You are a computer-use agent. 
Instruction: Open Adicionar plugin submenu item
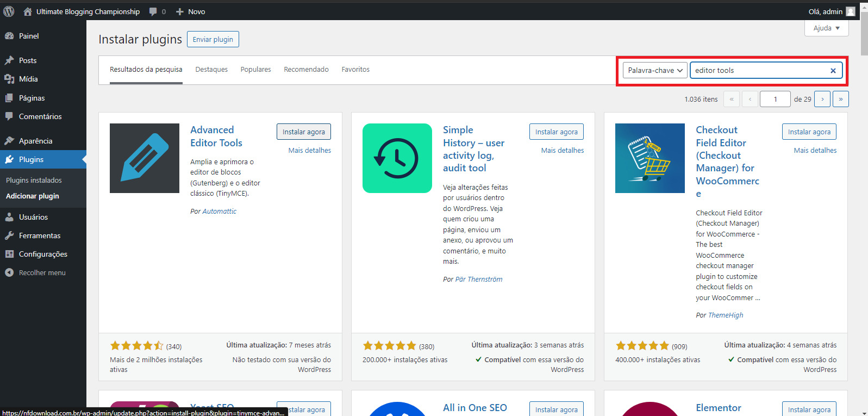[x=33, y=196]
